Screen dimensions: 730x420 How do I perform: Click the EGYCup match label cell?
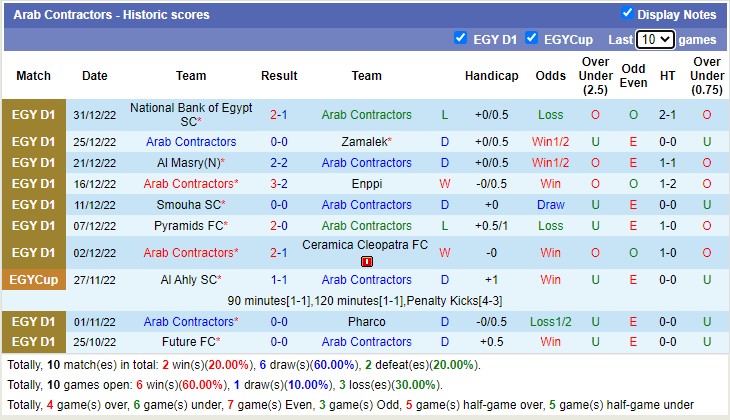pyautogui.click(x=34, y=280)
